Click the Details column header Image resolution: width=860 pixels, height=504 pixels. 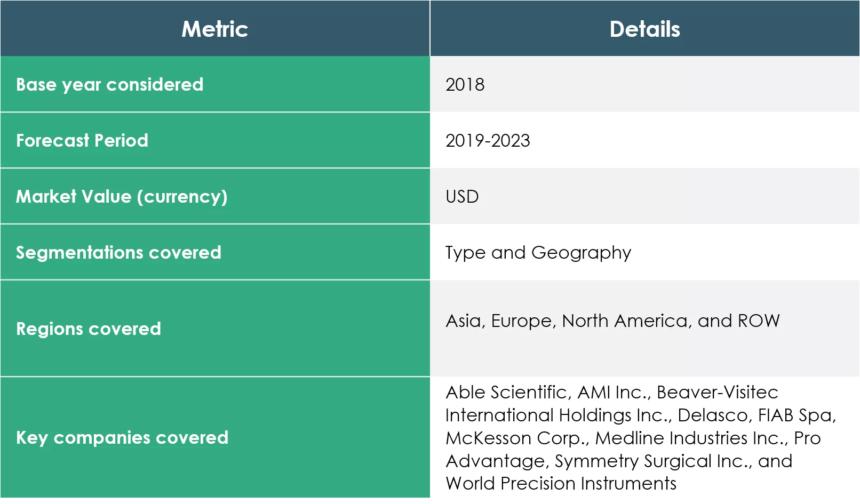pyautogui.click(x=644, y=29)
